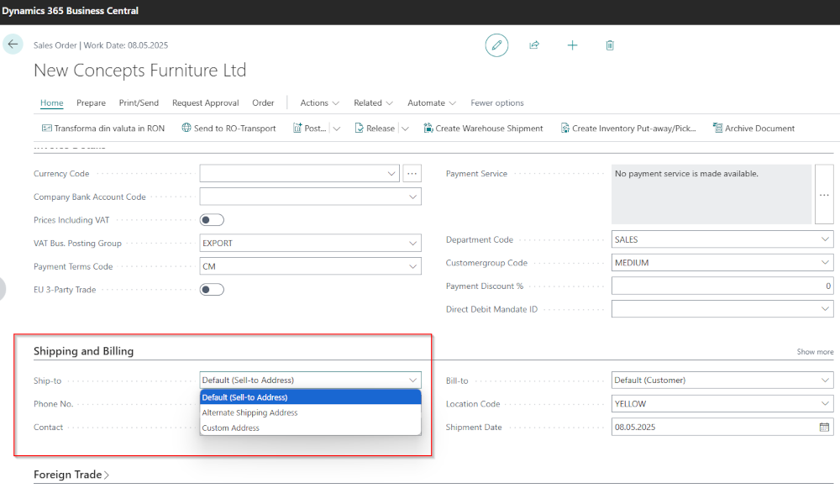Click Archive Document
The image size is (840, 504).
pos(753,128)
